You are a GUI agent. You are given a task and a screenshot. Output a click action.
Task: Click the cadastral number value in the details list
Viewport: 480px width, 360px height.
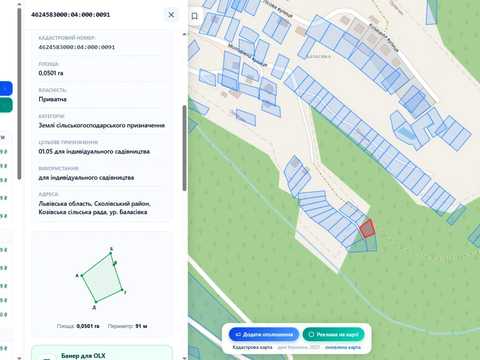pos(77,47)
